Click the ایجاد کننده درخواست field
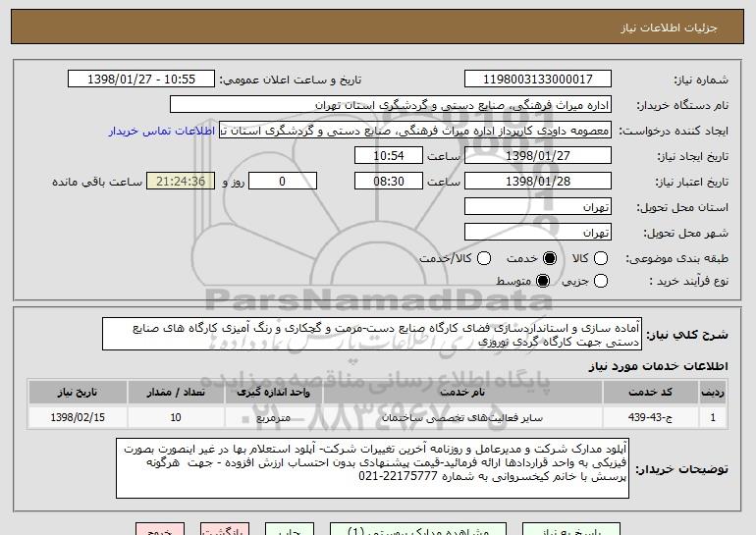Image resolution: width=756 pixels, height=535 pixels. 415,131
